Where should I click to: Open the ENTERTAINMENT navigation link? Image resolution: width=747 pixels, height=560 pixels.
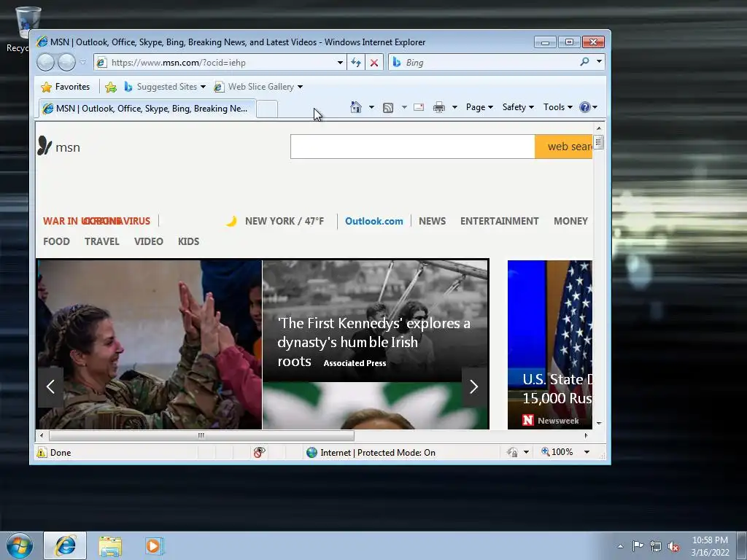[x=499, y=221]
